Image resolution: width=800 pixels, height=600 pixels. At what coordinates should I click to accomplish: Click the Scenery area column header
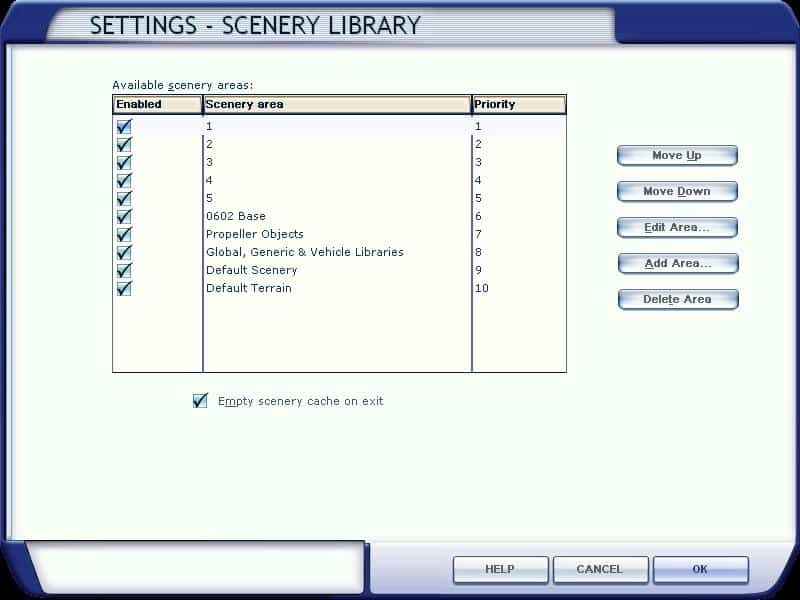(x=336, y=105)
